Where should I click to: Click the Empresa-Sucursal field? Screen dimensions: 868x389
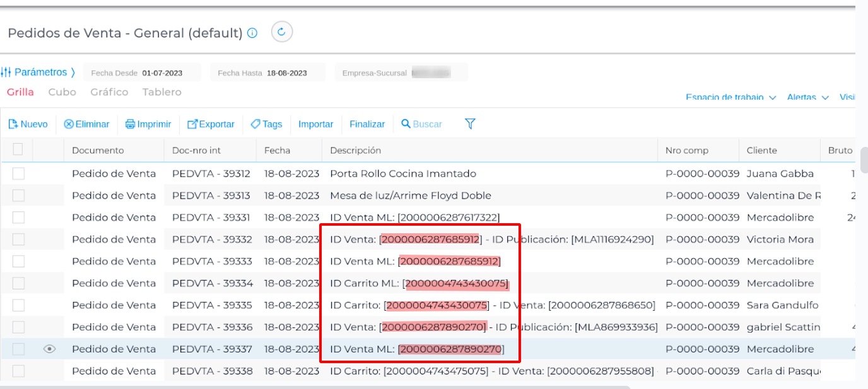401,73
